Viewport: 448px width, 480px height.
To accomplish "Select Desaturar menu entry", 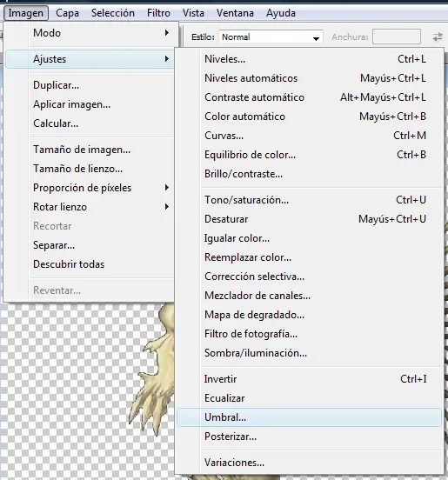I will tap(310, 219).
